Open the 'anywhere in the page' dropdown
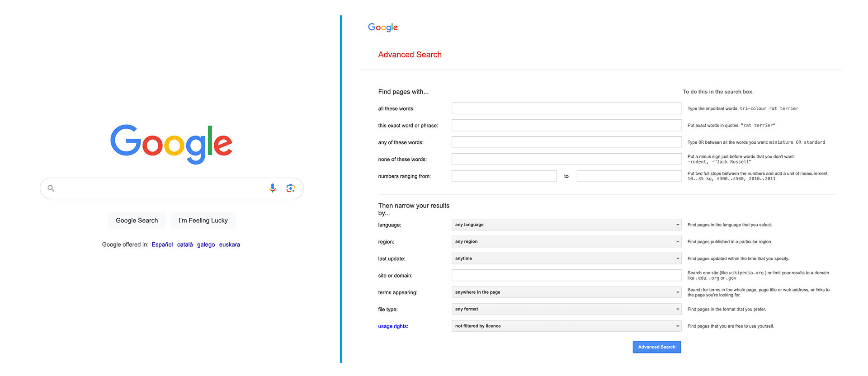The image size is (868, 376). (566, 292)
